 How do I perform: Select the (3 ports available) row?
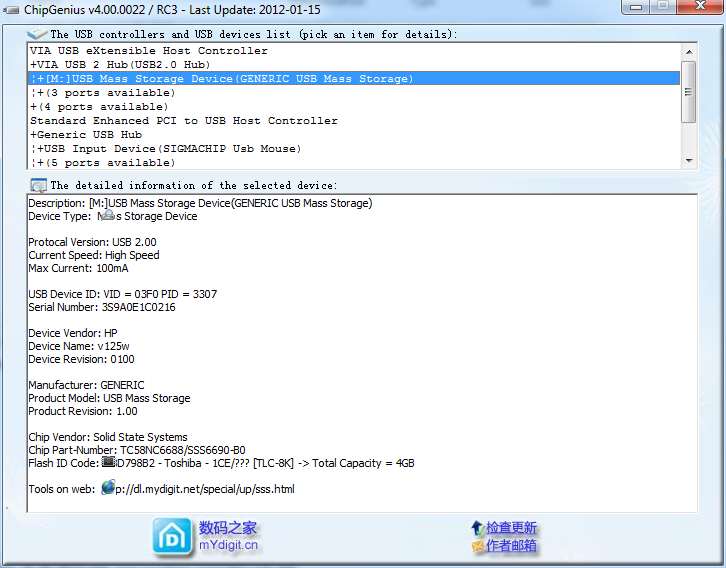tap(354, 93)
